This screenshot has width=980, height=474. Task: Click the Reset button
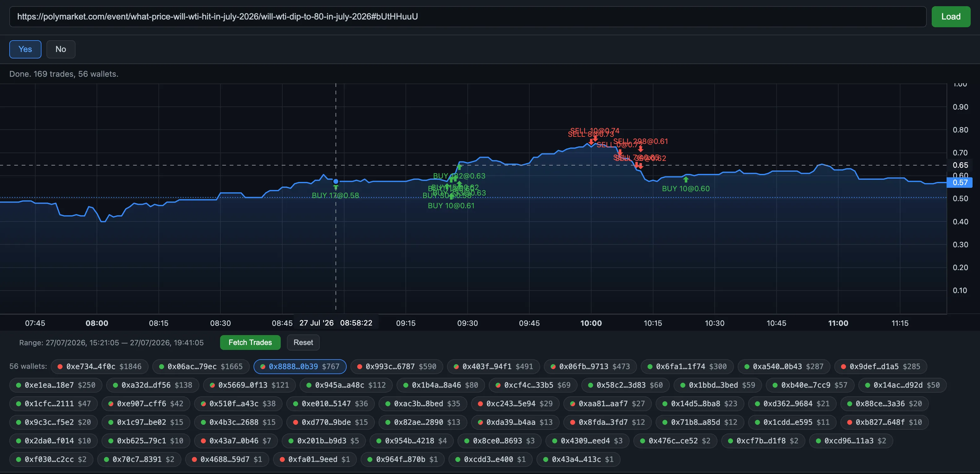[303, 343]
